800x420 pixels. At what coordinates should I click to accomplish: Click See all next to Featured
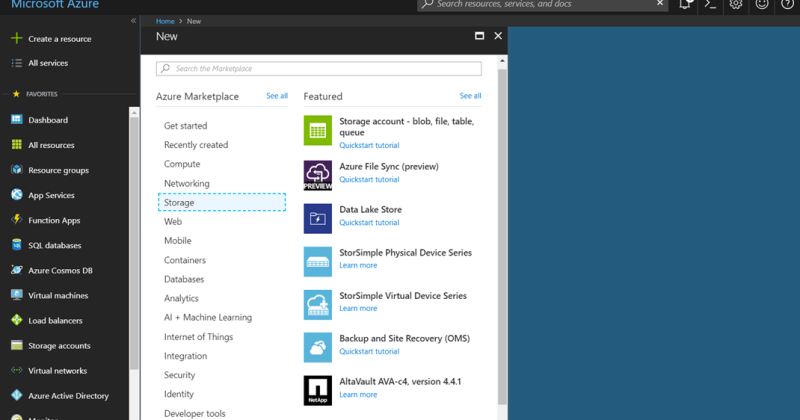tap(470, 96)
